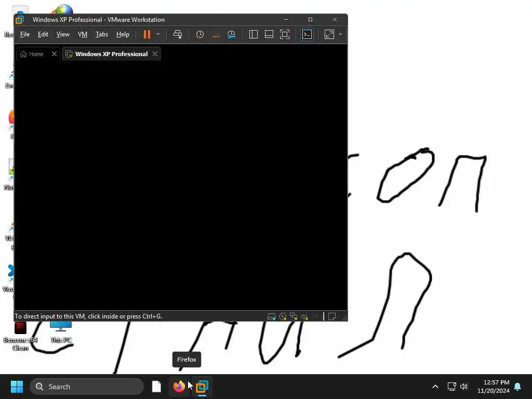Select the Benzene x64 Clean desktop icon

pos(20,336)
